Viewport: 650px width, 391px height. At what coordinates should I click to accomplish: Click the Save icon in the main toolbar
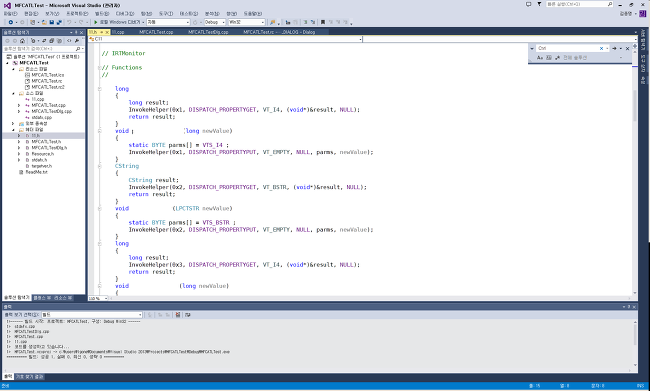click(52, 22)
